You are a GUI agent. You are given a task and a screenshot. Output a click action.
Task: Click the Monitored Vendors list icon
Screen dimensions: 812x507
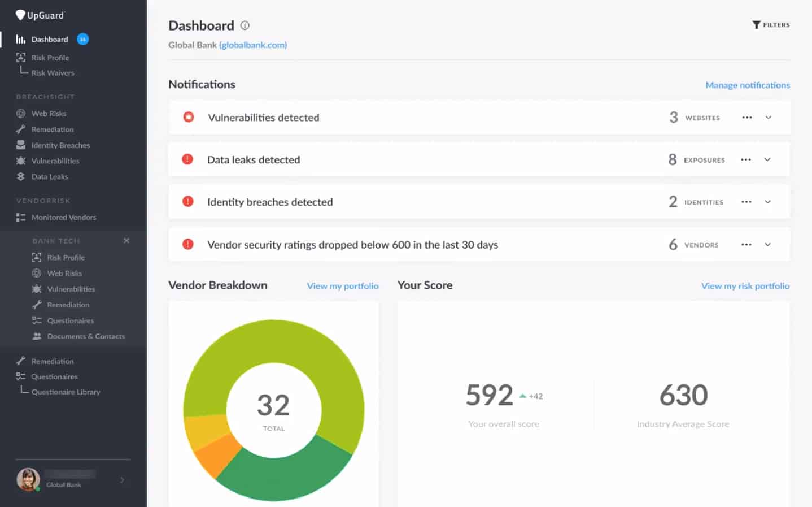pyautogui.click(x=21, y=217)
